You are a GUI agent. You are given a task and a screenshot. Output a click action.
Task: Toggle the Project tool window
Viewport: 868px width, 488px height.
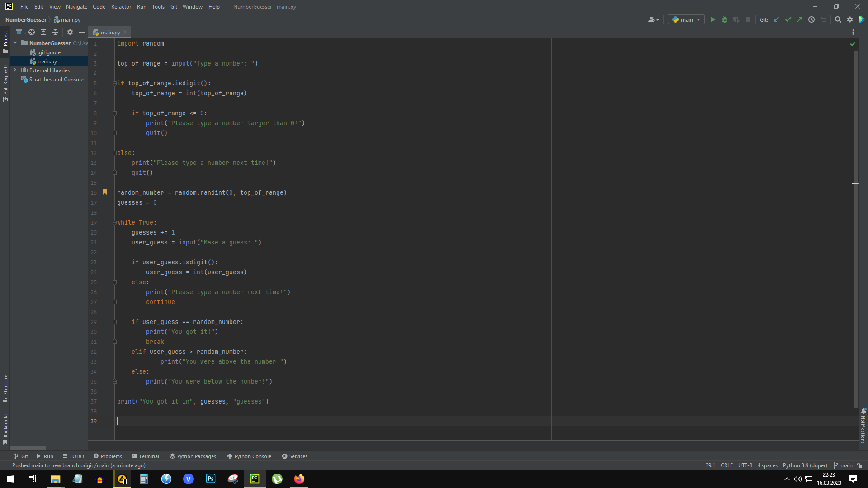coord(5,41)
